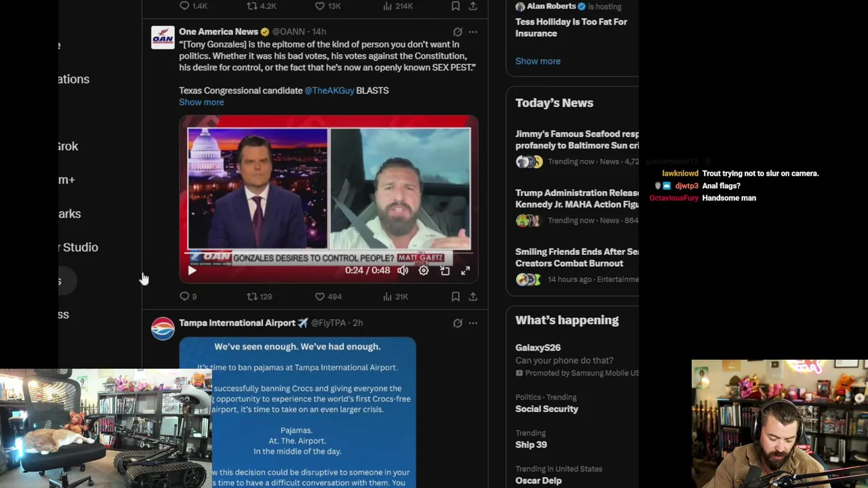Mute the OAN video volume
This screenshot has width=868, height=488.
(x=403, y=270)
